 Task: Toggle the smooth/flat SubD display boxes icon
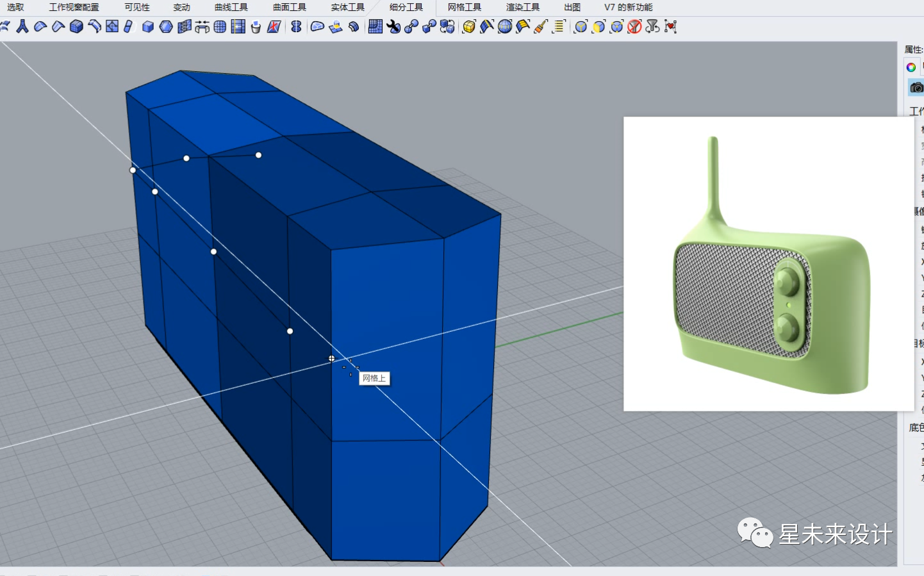447,26
